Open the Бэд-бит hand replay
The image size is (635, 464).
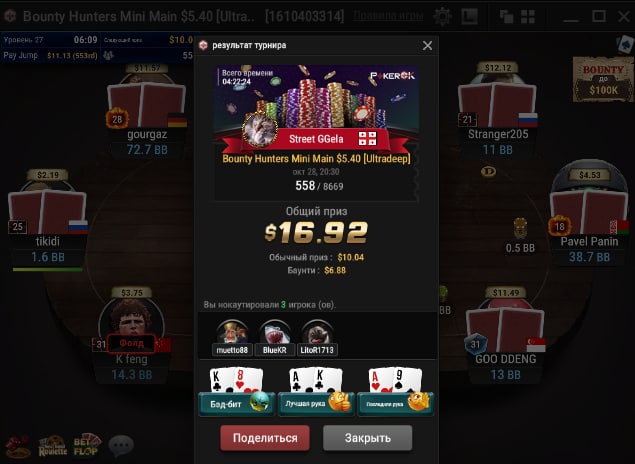point(237,404)
